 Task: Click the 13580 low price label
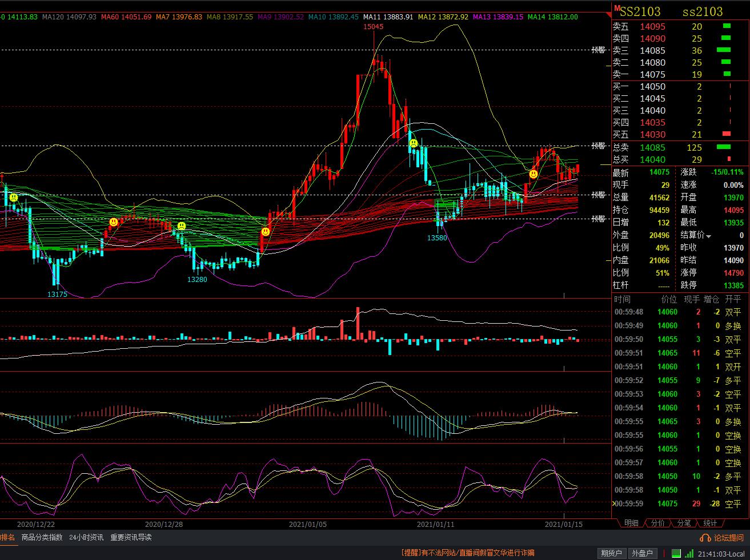pos(437,237)
